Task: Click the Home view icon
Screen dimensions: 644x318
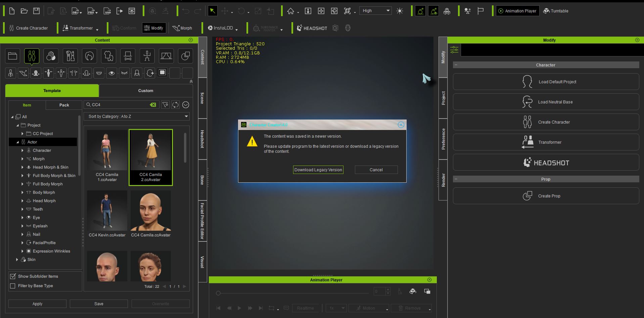Action: [x=290, y=11]
